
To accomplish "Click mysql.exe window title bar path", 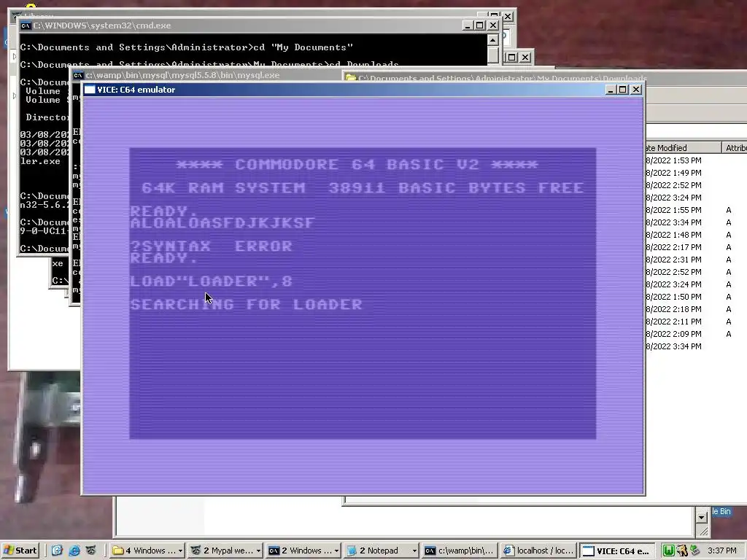I will click(182, 75).
